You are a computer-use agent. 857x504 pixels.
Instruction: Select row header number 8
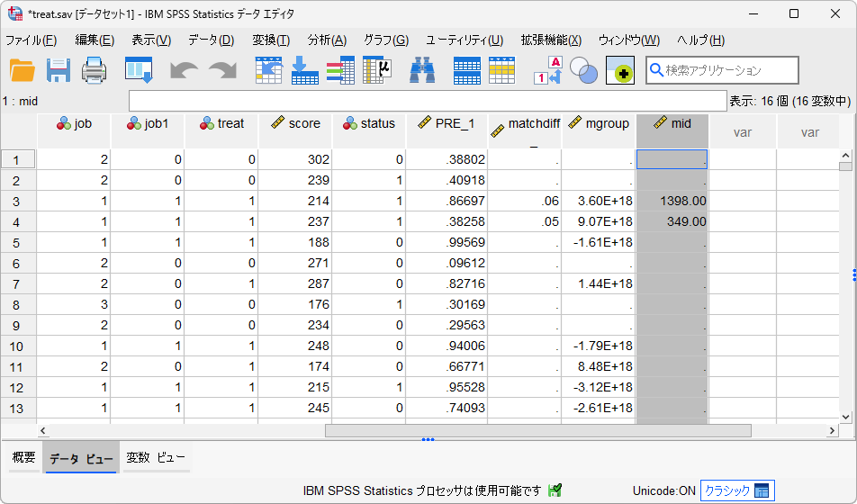tap(18, 304)
